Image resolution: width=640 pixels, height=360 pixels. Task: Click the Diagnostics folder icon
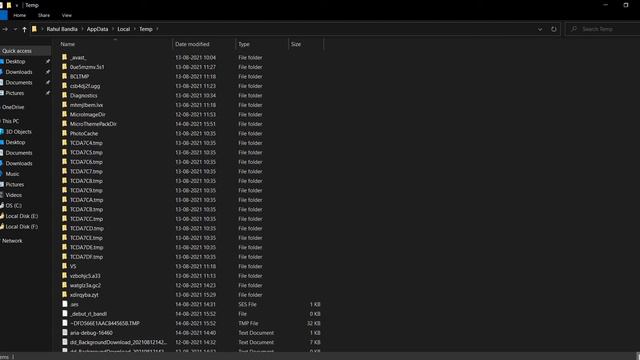[64, 95]
